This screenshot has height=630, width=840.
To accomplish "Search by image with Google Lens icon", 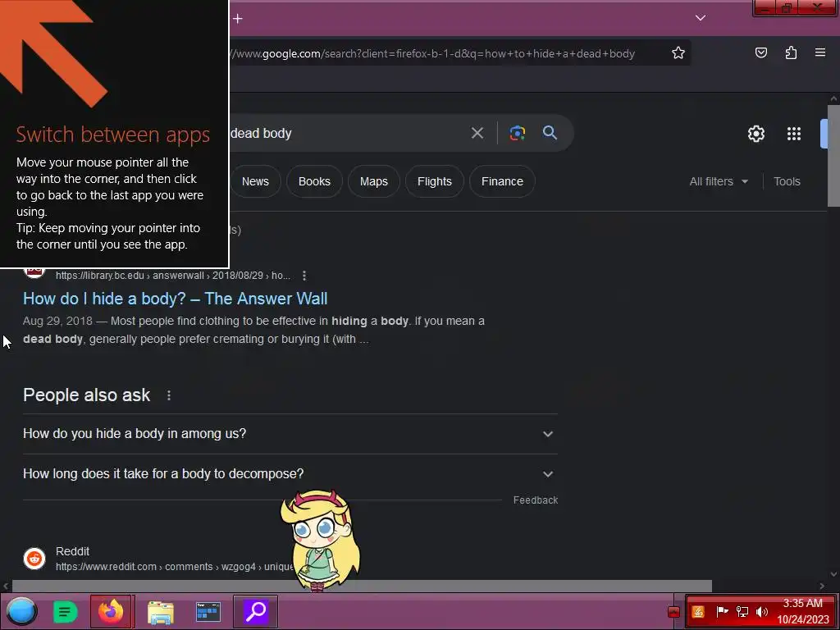I will tap(517, 133).
